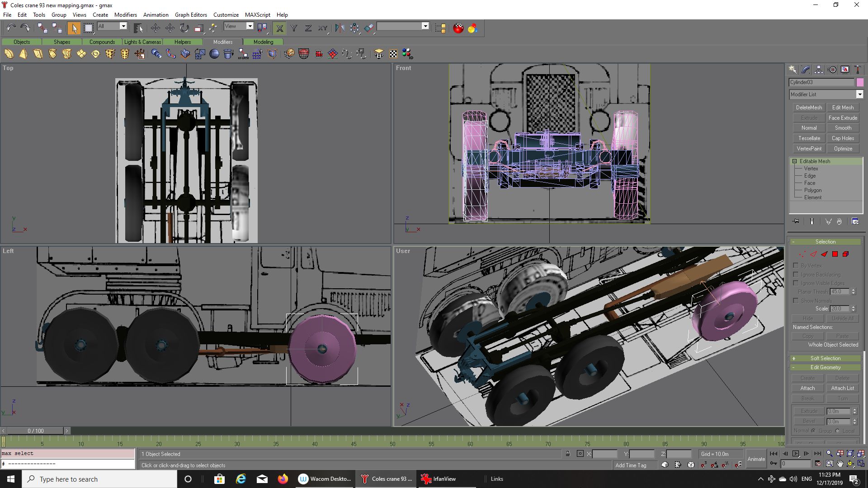Click the Cylinder03 object name field
Viewport: 868px width, 488px height.
pyautogui.click(x=821, y=82)
